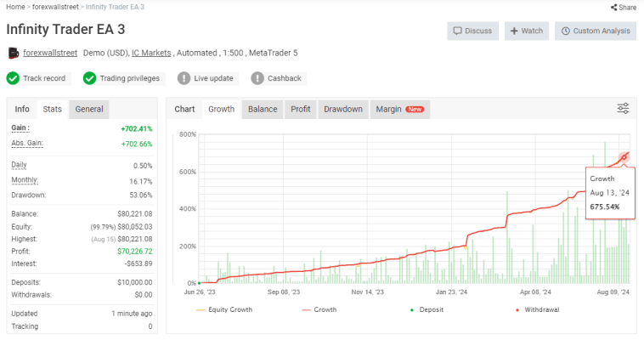644x340 pixels.
Task: Open the Margin tab marked New
Action: 399,109
